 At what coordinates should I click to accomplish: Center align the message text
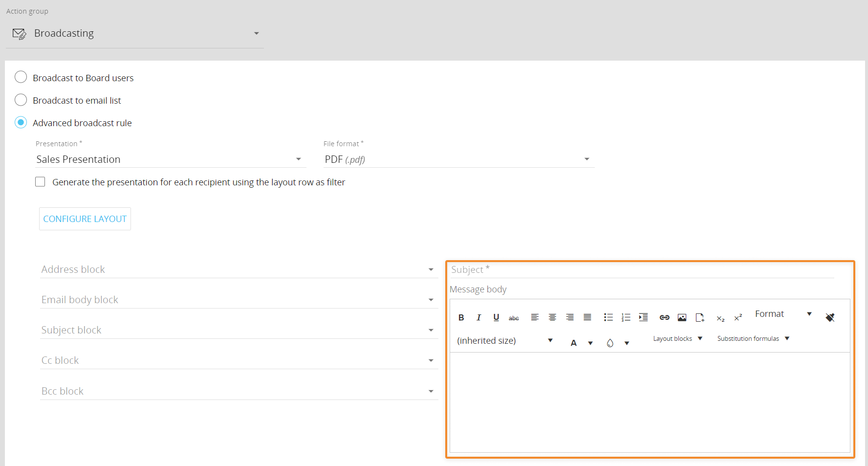[x=552, y=318]
